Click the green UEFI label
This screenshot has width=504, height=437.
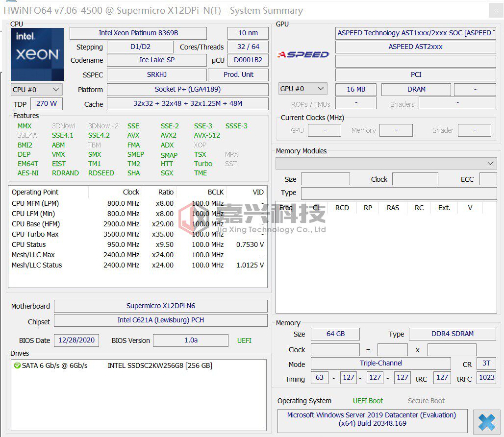[244, 340]
